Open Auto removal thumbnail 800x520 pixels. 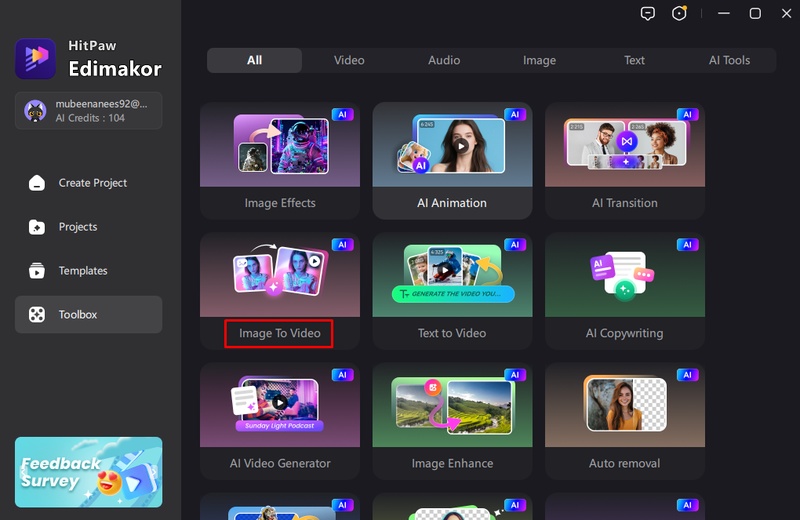[x=624, y=405]
